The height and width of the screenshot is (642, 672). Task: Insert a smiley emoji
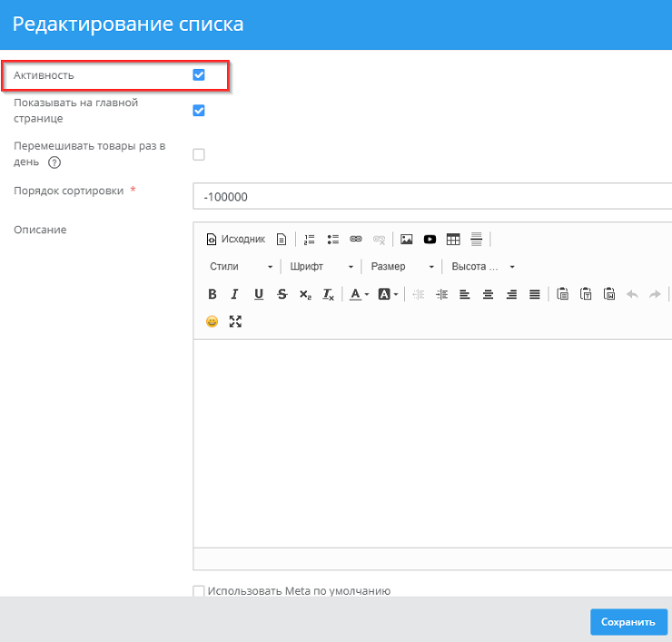(212, 321)
